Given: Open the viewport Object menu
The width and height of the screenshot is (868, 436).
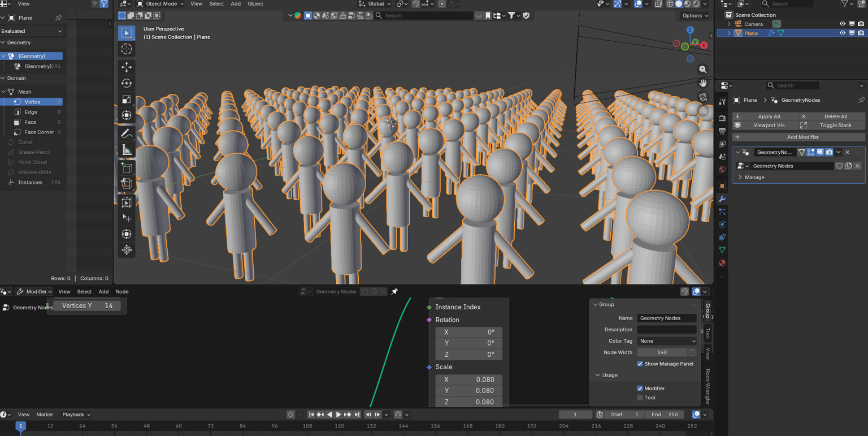Looking at the screenshot, I should coord(255,4).
